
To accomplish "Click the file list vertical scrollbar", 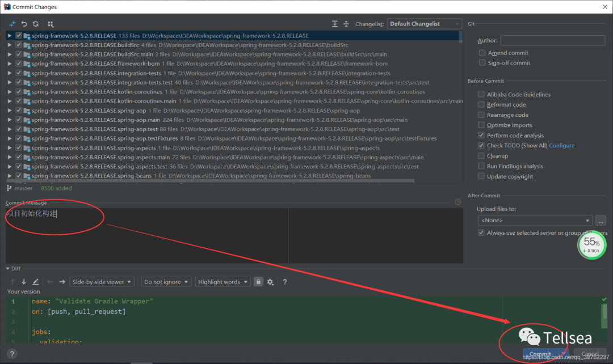I will 461,37.
